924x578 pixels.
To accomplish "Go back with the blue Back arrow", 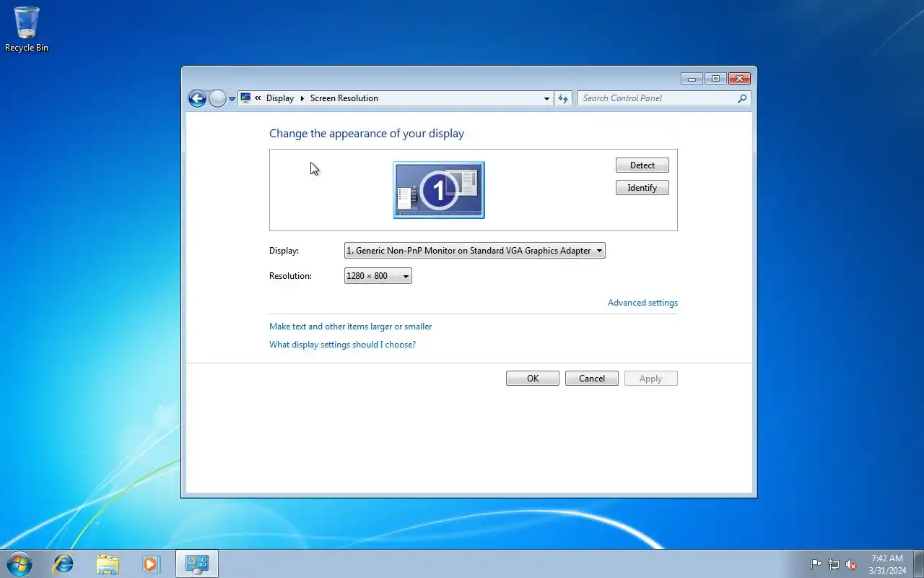I will (197, 99).
